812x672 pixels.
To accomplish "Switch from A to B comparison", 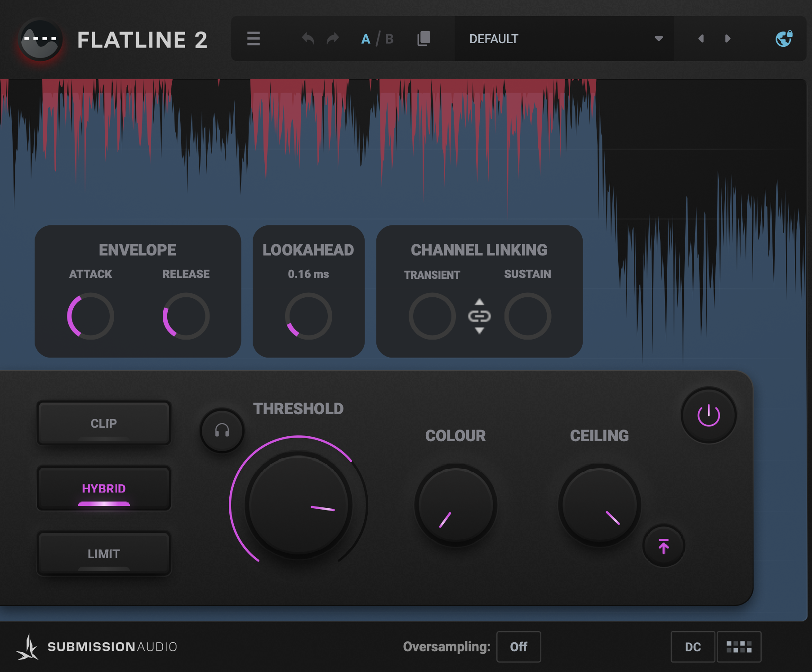I will click(388, 39).
